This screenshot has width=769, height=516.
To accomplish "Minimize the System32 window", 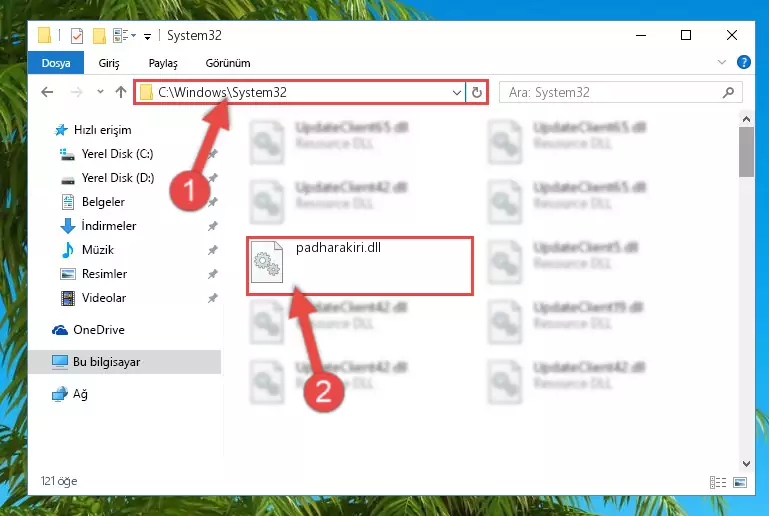I will tap(641, 35).
